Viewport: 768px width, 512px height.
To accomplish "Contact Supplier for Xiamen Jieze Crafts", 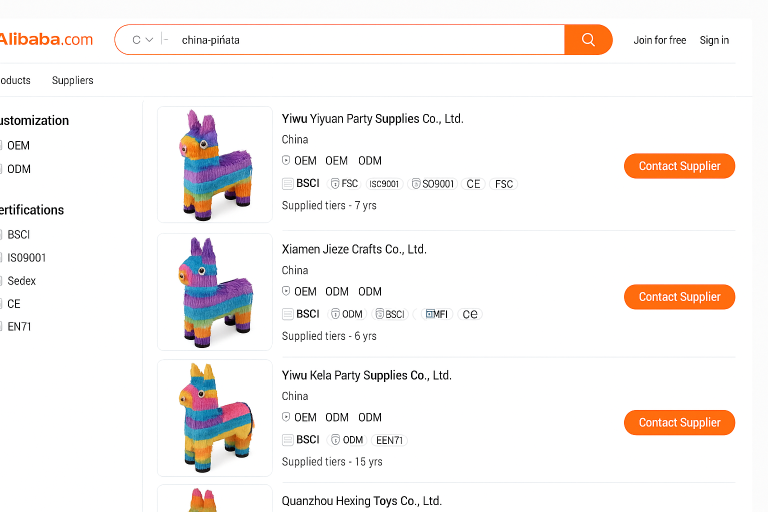I will pos(679,297).
